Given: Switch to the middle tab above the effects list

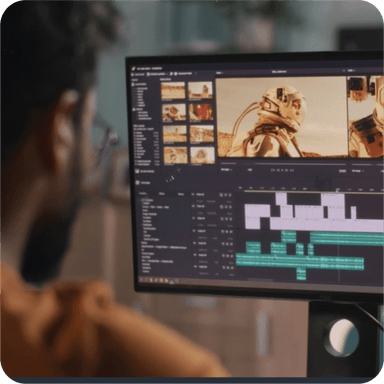Looking at the screenshot, I should [162, 194].
